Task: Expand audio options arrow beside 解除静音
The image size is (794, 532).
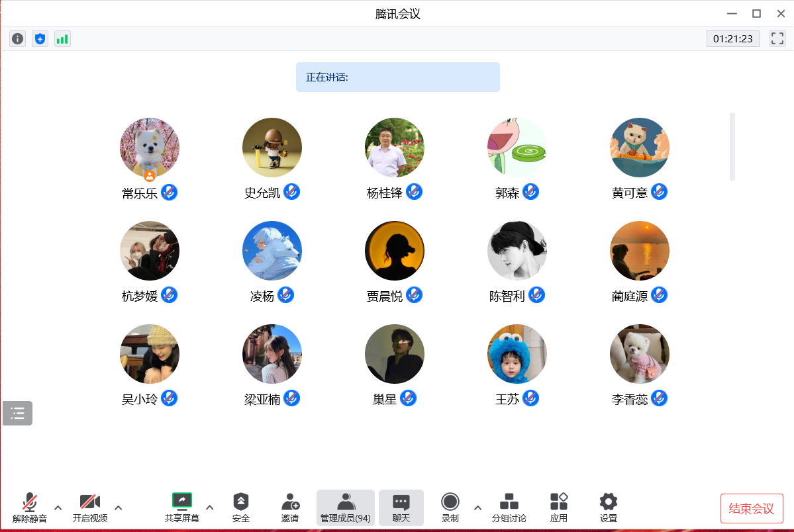Action: pyautogui.click(x=58, y=508)
